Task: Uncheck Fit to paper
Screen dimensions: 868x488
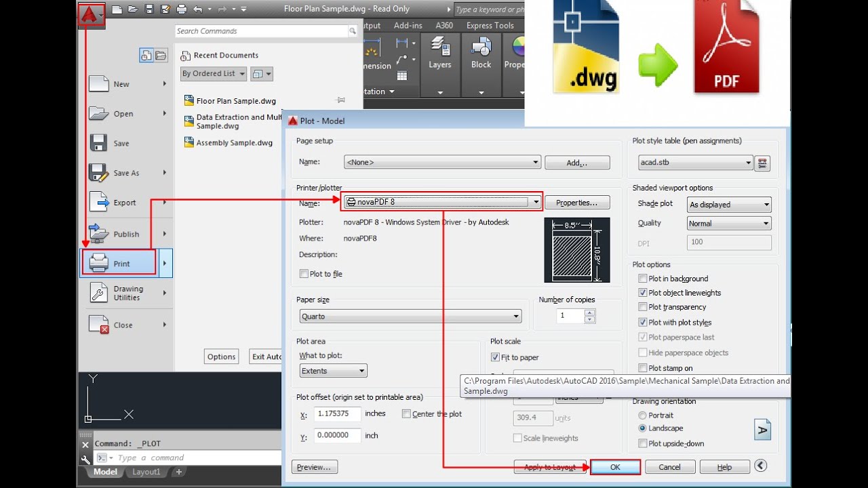Action: tap(495, 357)
